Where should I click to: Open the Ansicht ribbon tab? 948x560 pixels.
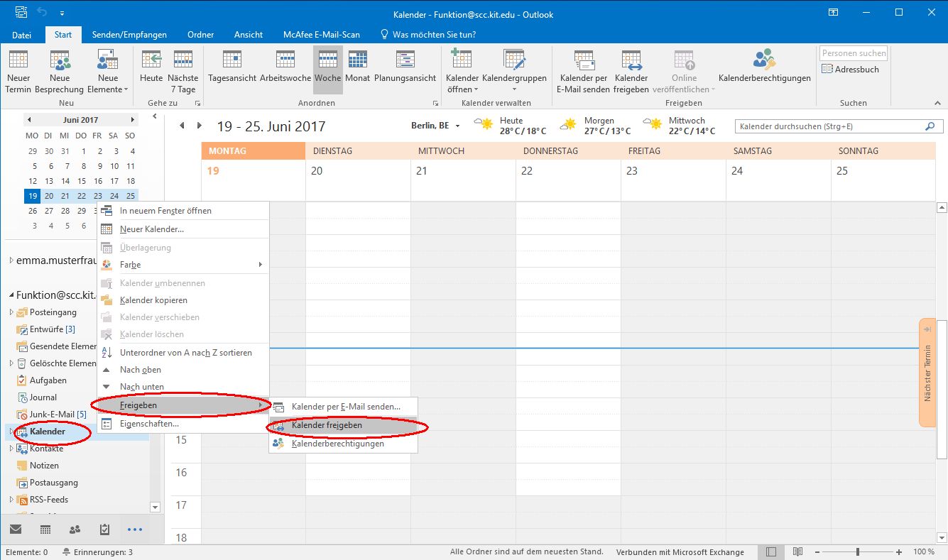pos(249,34)
